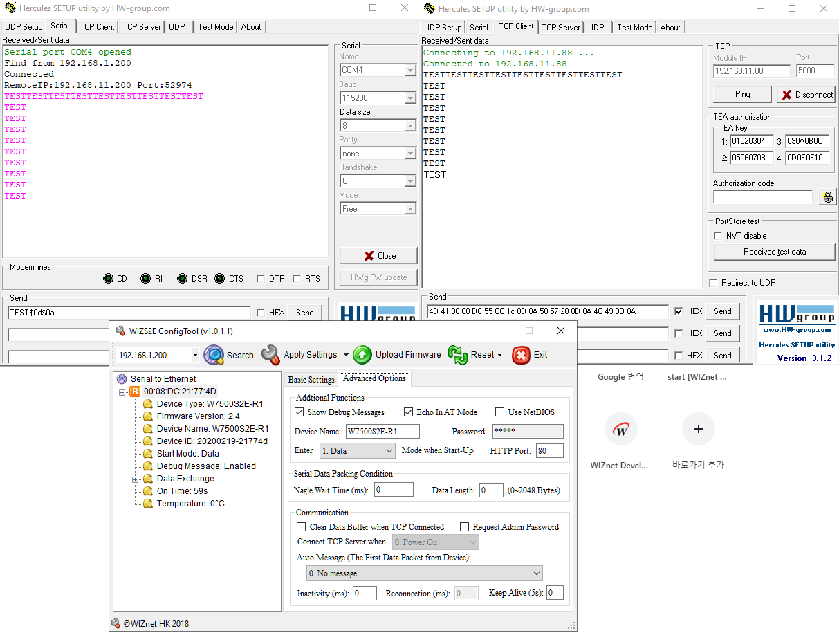Image resolution: width=839 pixels, height=644 pixels.
Task: Click the Upload Firmware green arrow icon
Action: coord(362,355)
